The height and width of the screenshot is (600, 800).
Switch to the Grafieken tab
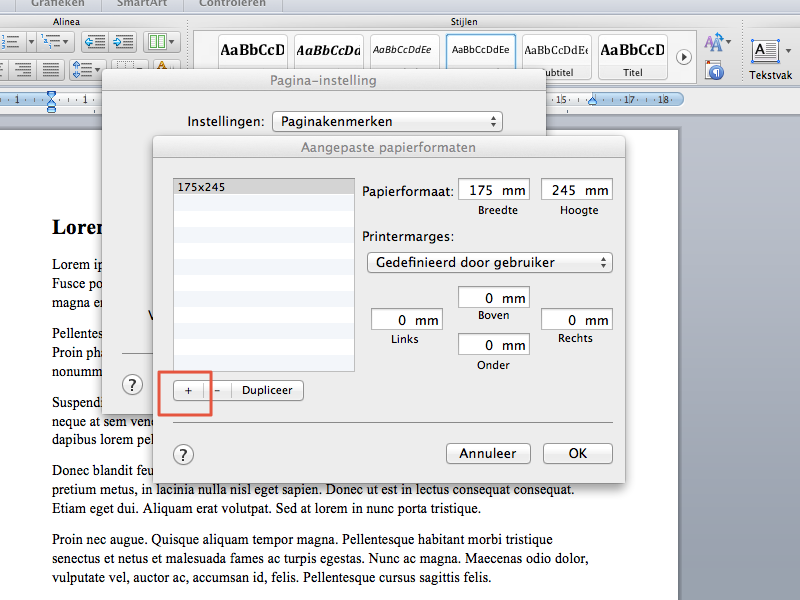(57, 4)
